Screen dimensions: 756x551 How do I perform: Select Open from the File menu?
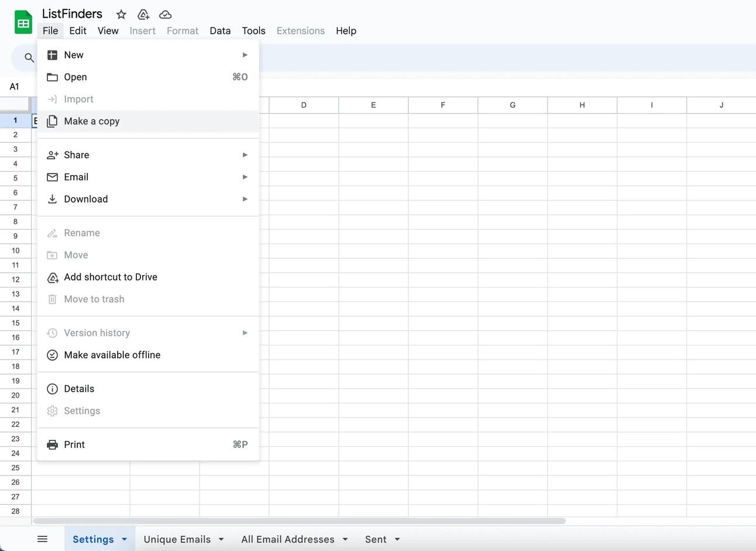pos(148,77)
